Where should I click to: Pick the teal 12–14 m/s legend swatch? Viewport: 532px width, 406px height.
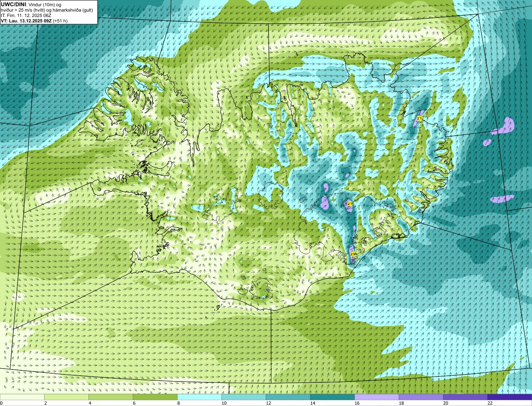tap(288, 397)
